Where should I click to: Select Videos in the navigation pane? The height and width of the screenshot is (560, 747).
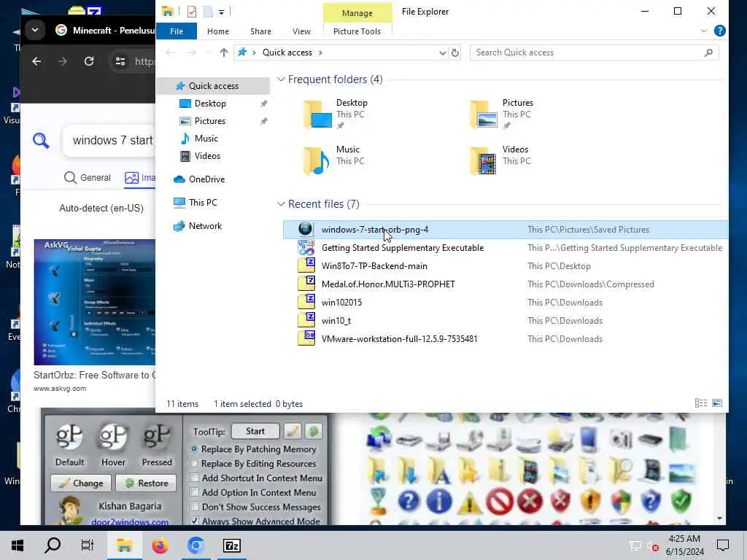tap(207, 156)
